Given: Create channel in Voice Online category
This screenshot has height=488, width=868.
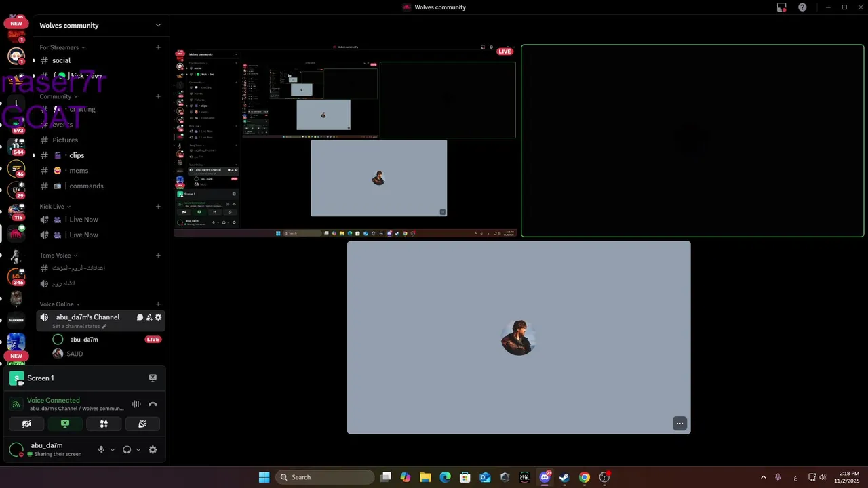Looking at the screenshot, I should [158, 304].
